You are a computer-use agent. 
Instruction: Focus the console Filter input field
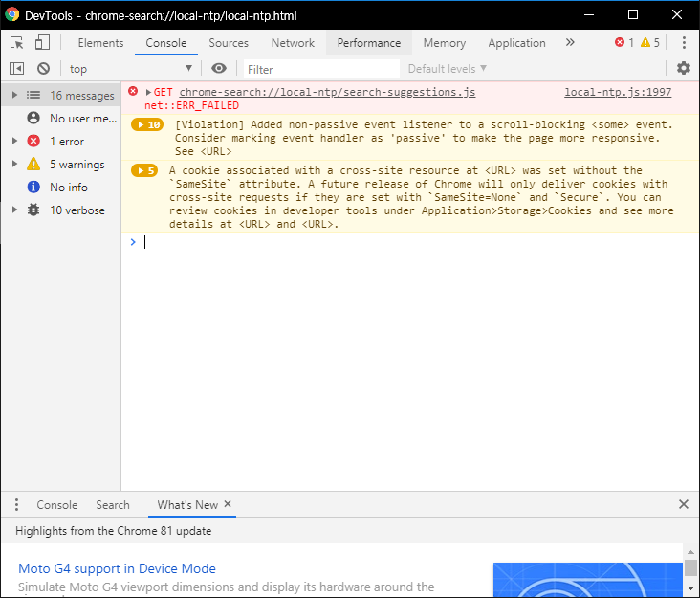tap(321, 69)
